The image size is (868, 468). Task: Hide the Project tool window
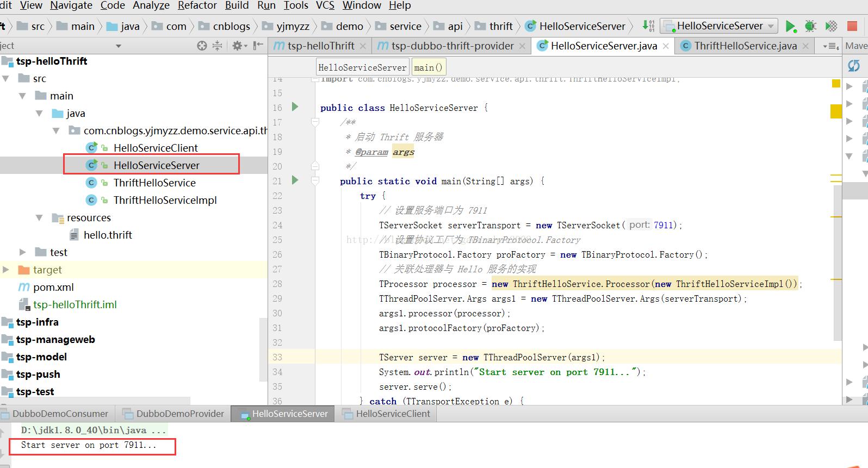[258, 46]
